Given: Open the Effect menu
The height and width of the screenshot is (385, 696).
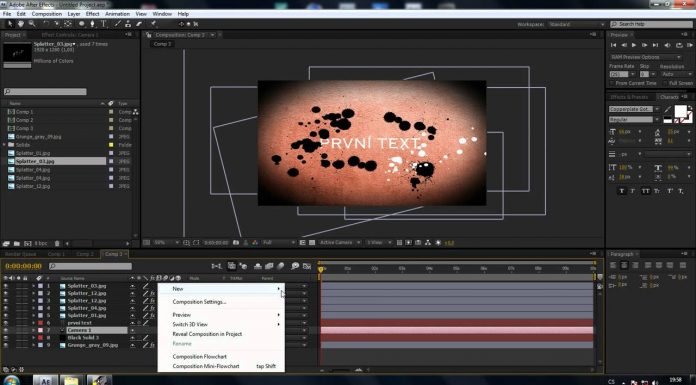Looking at the screenshot, I should tap(92, 14).
